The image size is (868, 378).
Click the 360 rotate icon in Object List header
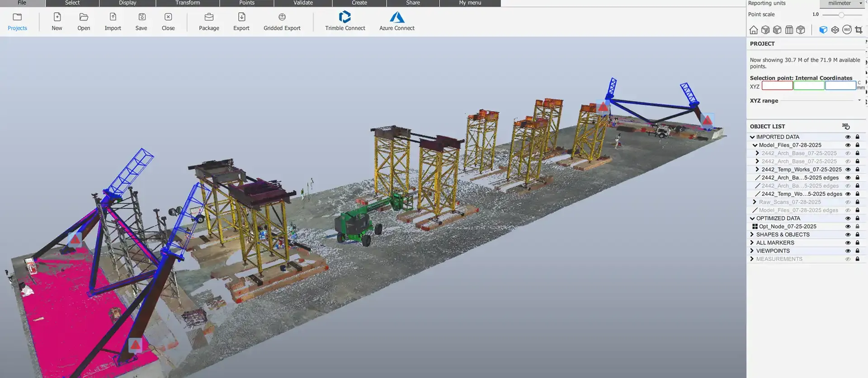846,126
